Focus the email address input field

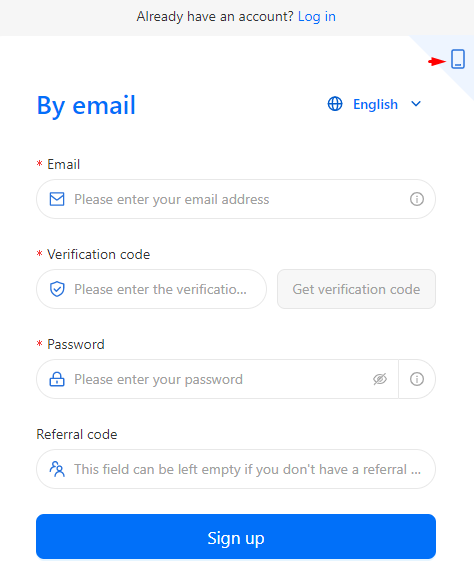click(236, 199)
